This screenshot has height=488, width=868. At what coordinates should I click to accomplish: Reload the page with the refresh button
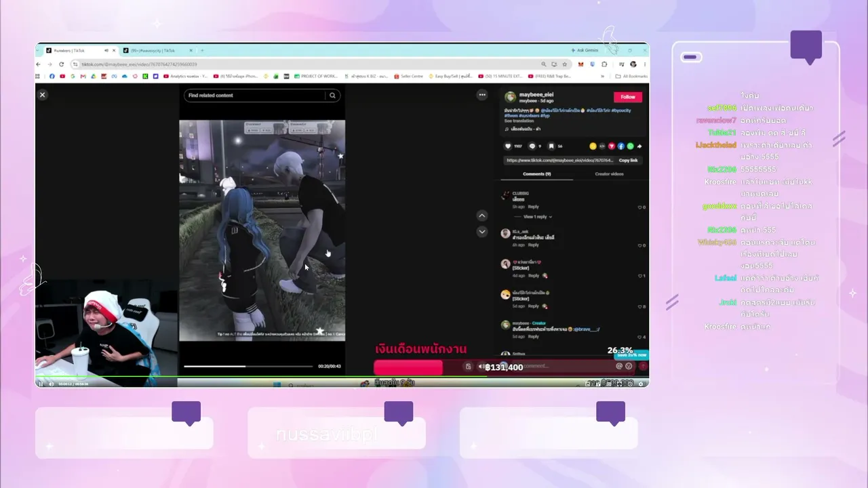coord(62,64)
